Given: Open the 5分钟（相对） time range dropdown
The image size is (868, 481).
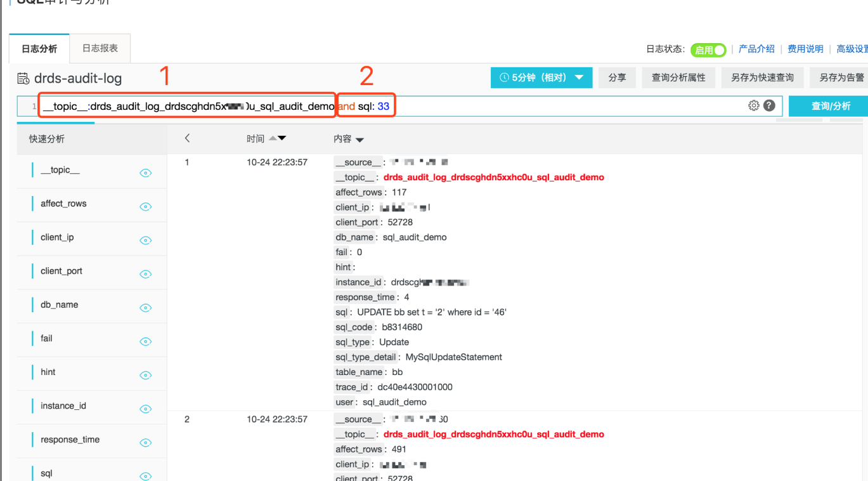Looking at the screenshot, I should [541, 77].
